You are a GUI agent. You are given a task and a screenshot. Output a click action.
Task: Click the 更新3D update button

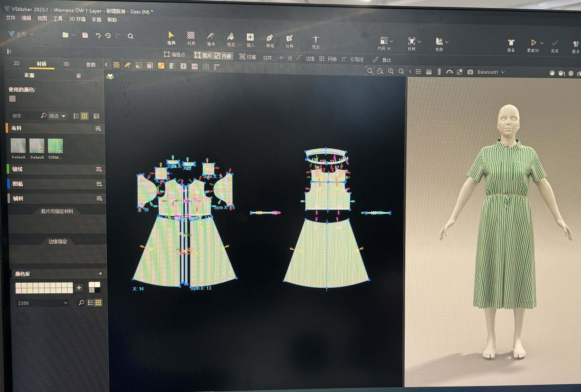click(x=533, y=43)
